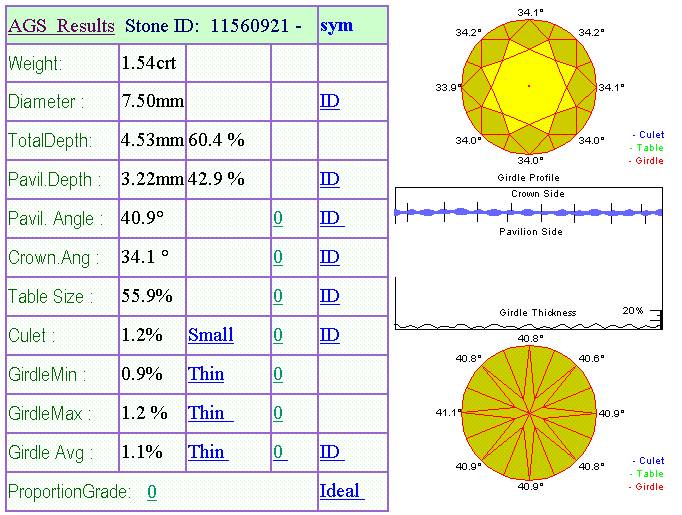Image resolution: width=682 pixels, height=515 pixels.
Task: Click the Thin link in GirdleMin row
Action: (206, 374)
